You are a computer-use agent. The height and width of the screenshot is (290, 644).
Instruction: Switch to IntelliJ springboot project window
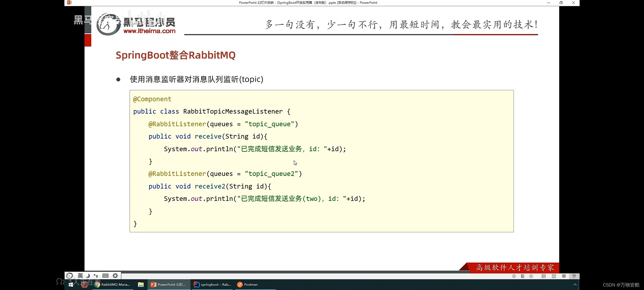coord(213,284)
